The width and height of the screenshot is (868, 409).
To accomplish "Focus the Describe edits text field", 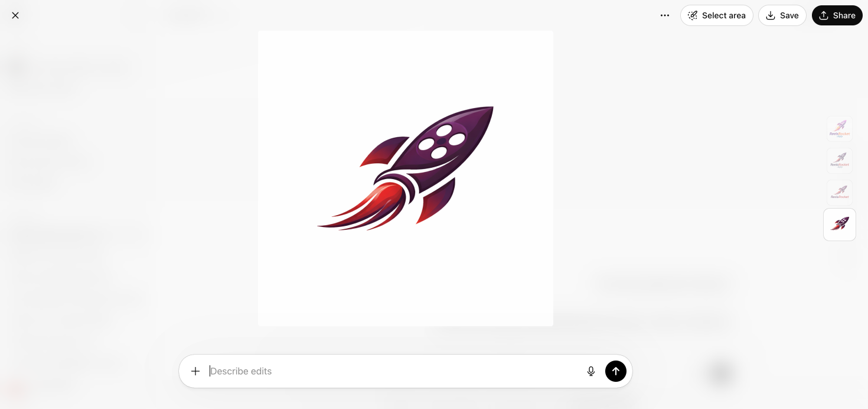I will [x=393, y=371].
